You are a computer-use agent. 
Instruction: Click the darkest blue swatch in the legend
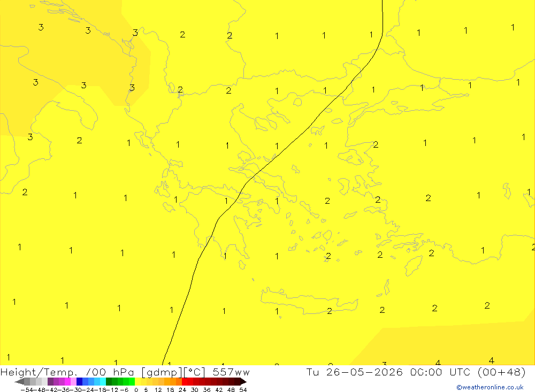click(x=79, y=381)
